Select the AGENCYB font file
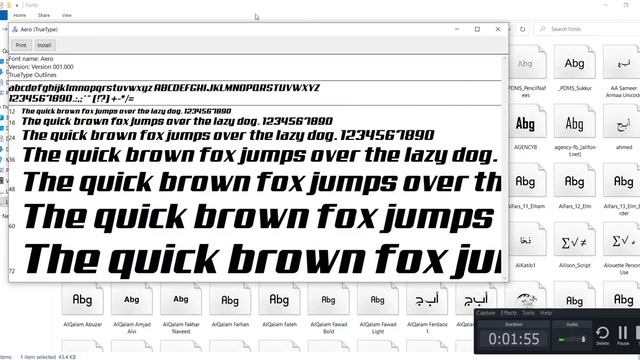The image size is (640, 360). 525,127
